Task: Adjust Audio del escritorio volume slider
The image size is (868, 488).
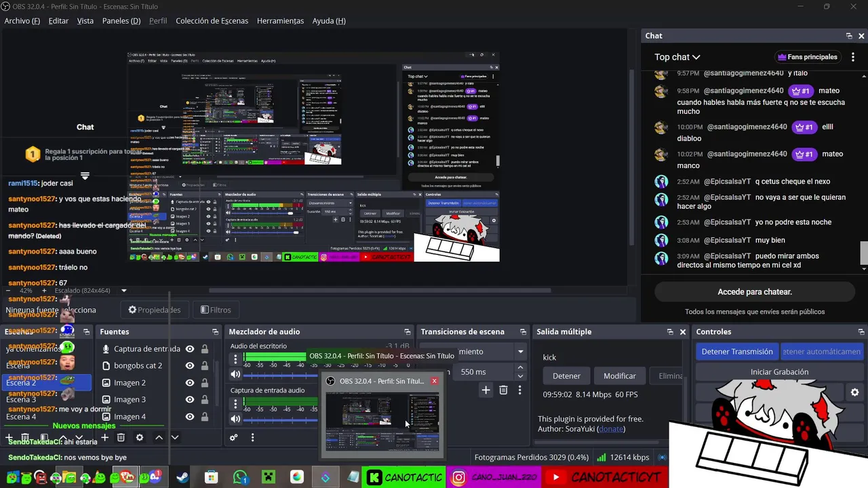Action: [281, 375]
